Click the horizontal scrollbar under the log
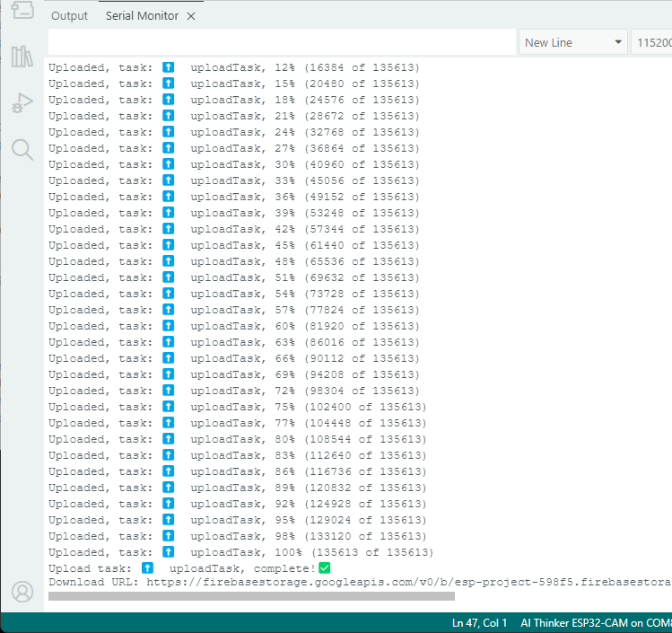672x633 pixels. 251,596
